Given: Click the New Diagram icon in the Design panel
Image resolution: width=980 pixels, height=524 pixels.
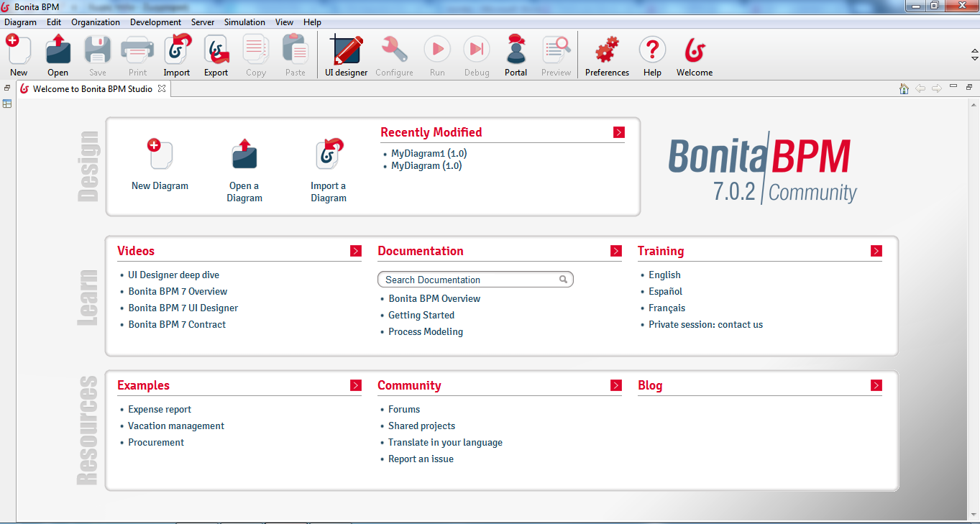Looking at the screenshot, I should point(160,154).
